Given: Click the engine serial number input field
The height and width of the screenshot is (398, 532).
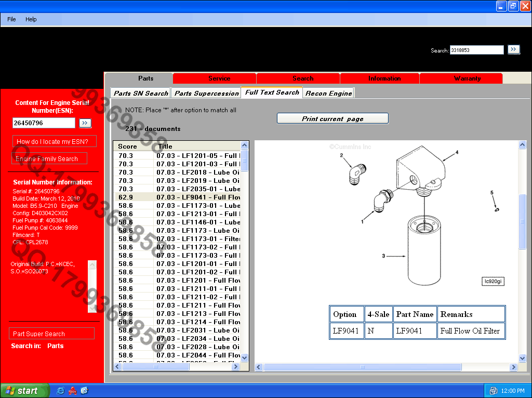Looking at the screenshot, I should coord(44,123).
